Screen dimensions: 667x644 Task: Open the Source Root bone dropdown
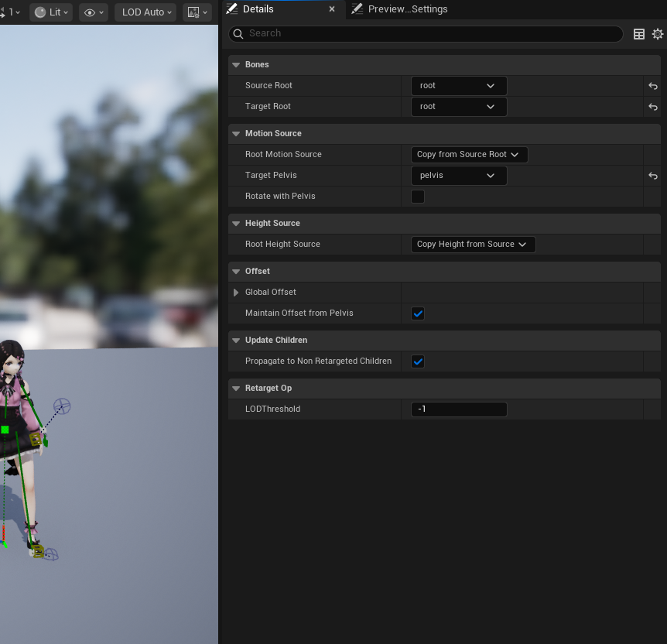tap(459, 86)
